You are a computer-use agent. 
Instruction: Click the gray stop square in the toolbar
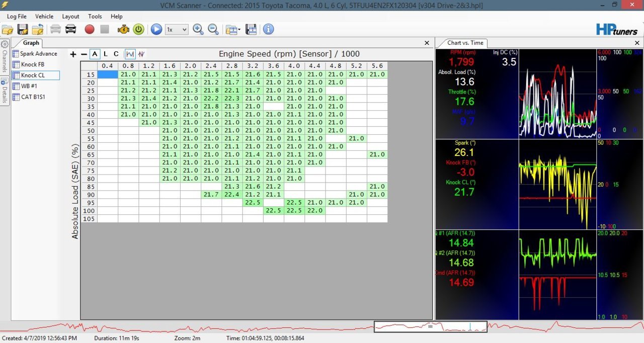(105, 29)
